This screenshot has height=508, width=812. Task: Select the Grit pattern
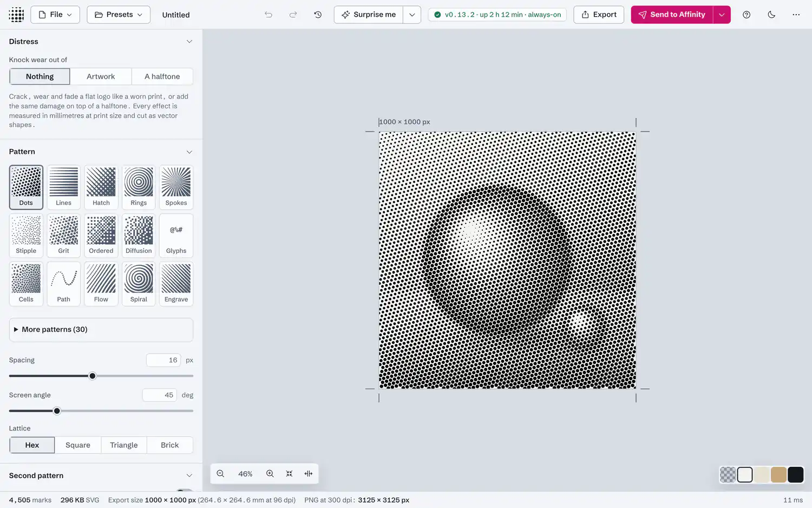pos(63,235)
